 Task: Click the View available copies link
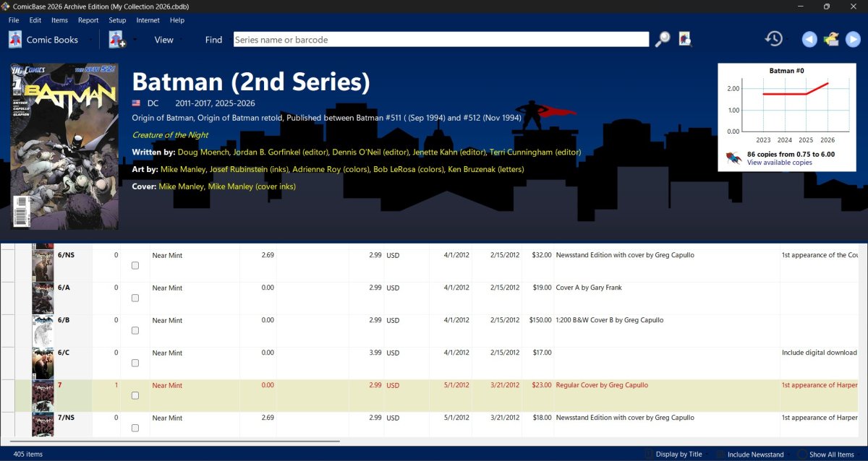779,163
